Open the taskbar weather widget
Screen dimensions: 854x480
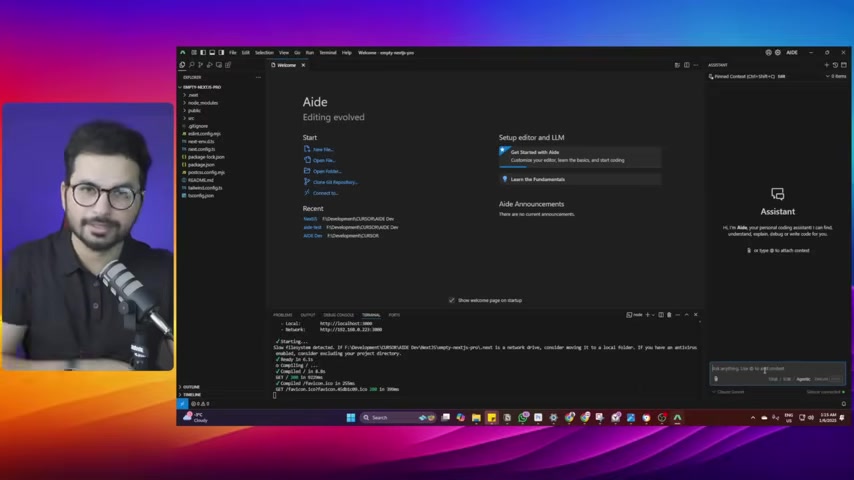click(196, 417)
